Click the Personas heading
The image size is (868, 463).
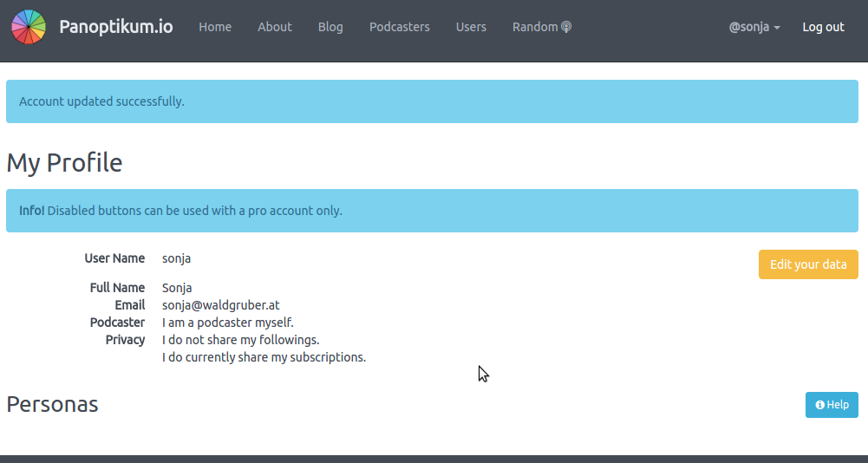(x=53, y=404)
